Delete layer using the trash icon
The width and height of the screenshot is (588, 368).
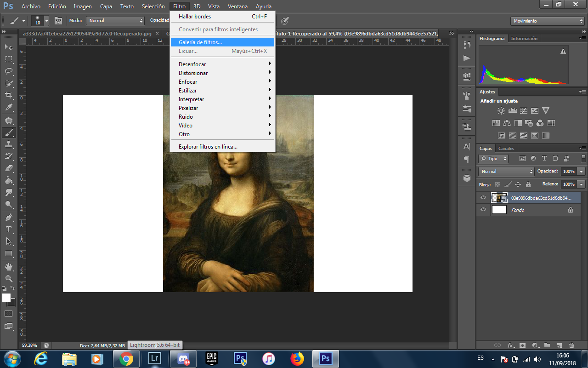click(x=571, y=345)
